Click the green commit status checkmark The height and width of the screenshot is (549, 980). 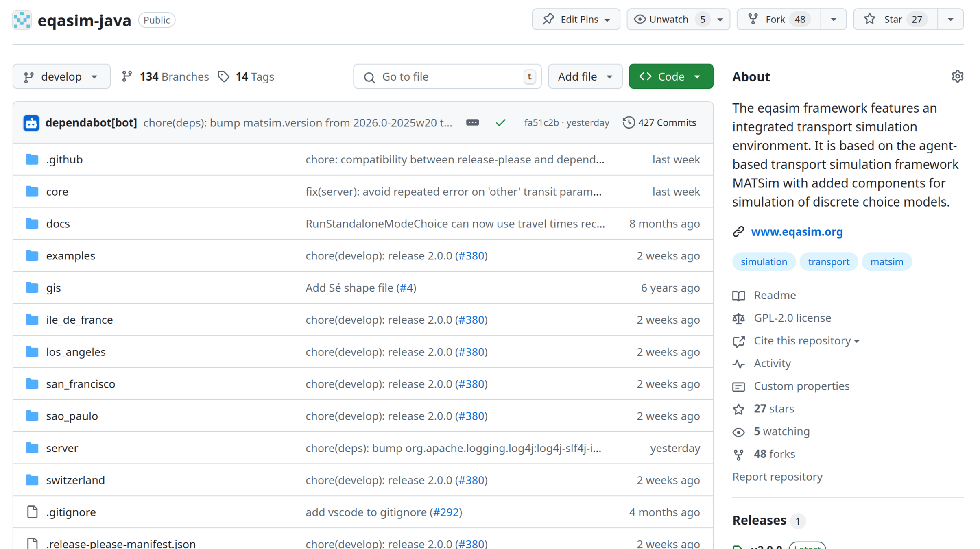(x=500, y=122)
